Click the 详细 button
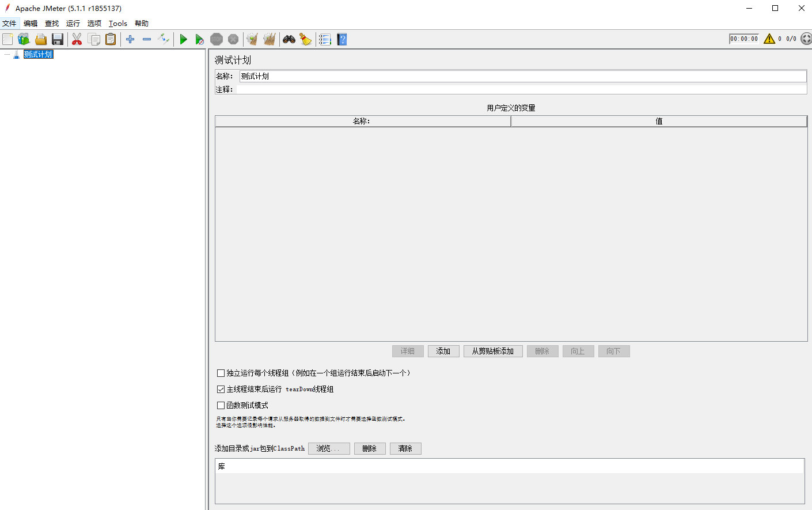Viewport: 812px width, 510px height. point(408,351)
